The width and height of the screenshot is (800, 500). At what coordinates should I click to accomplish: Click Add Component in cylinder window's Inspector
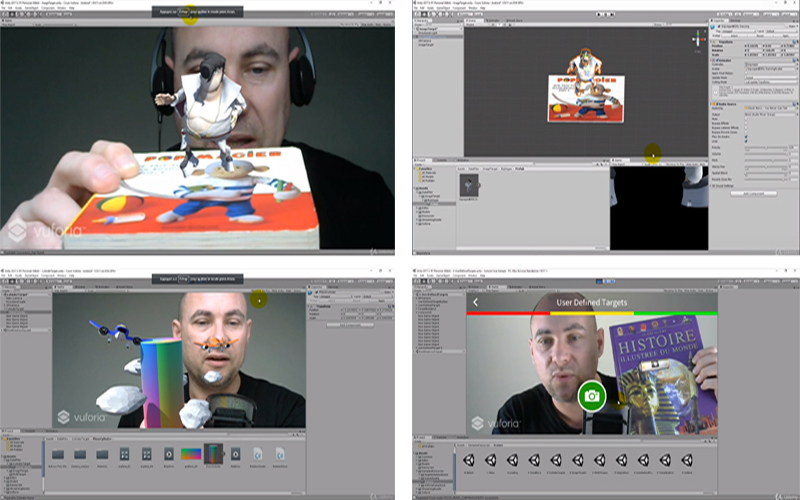coord(351,325)
